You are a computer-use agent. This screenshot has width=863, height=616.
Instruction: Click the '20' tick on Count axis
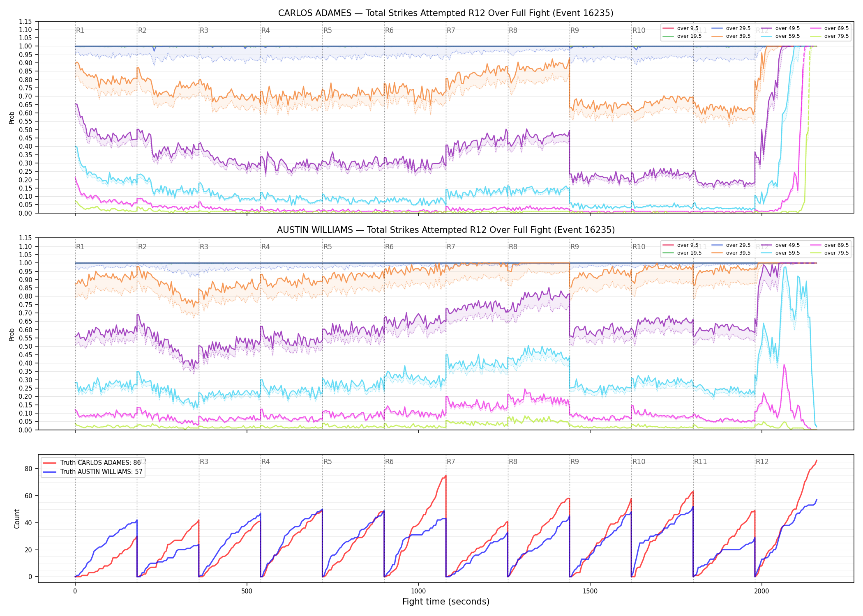pos(28,550)
